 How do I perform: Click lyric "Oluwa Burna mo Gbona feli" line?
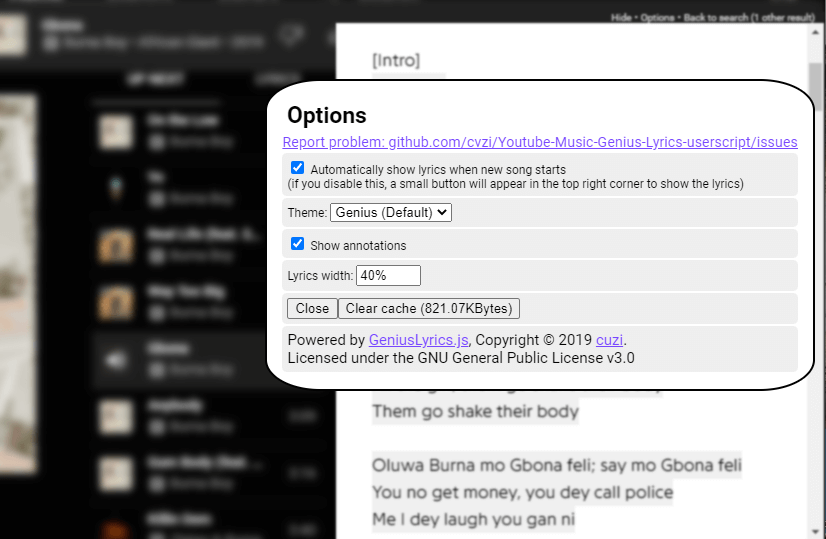pyautogui.click(x=557, y=465)
